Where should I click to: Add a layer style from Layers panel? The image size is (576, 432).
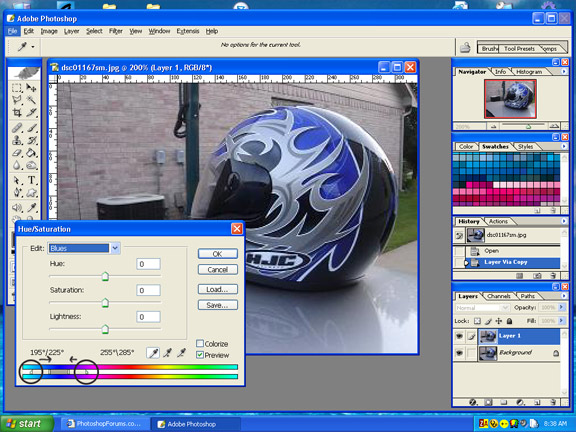tap(473, 403)
